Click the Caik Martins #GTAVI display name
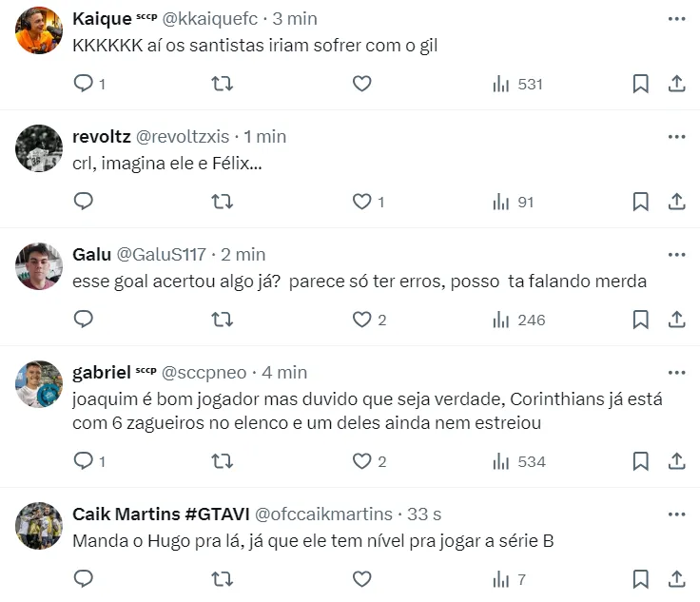Screen dimensions: 700x602 pos(161,515)
